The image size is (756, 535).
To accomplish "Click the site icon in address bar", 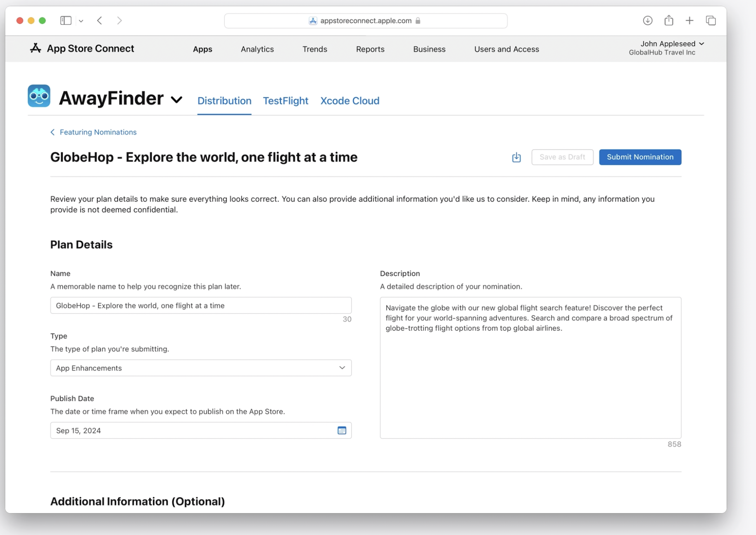I will point(313,21).
